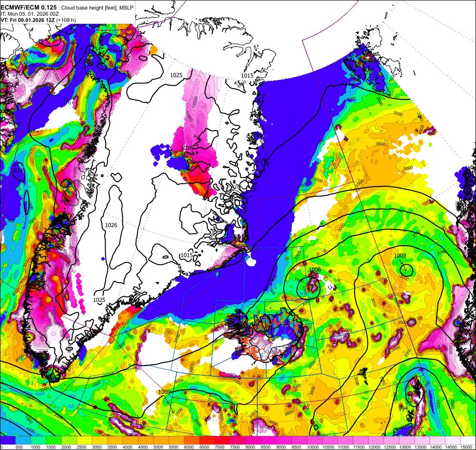Click the small closed isobar circle under 1003
Viewport: 476px width, 450px height.
click(x=406, y=270)
